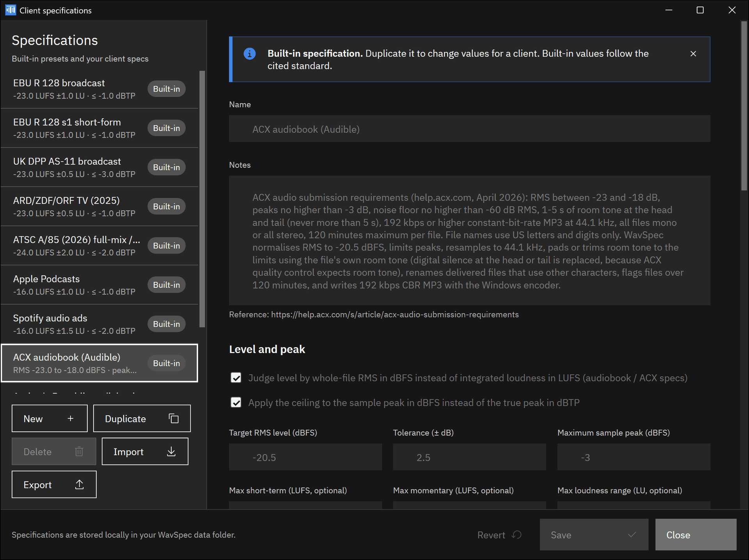
Task: Click Built-in badge on Apple Podcasts row
Action: click(x=167, y=285)
